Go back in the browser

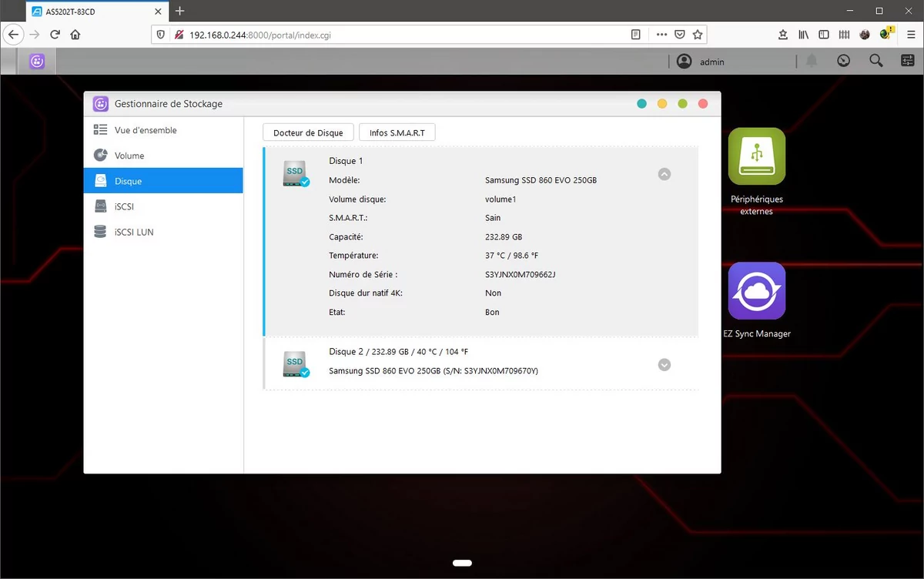tap(13, 35)
